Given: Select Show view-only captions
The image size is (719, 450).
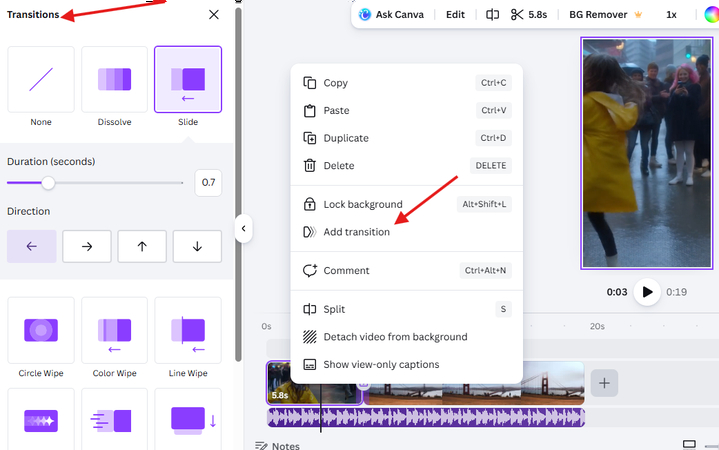Looking at the screenshot, I should (x=407, y=364).
